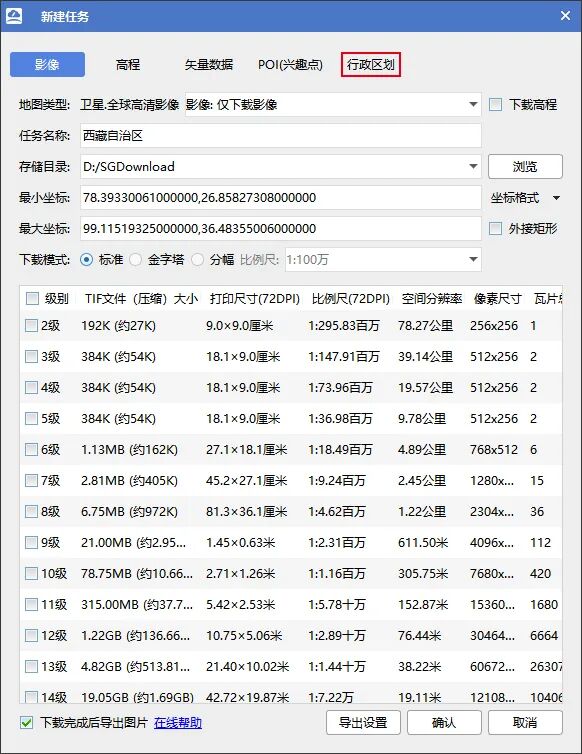Enable the 下载高程 checkbox
582x754 pixels.
point(495,104)
